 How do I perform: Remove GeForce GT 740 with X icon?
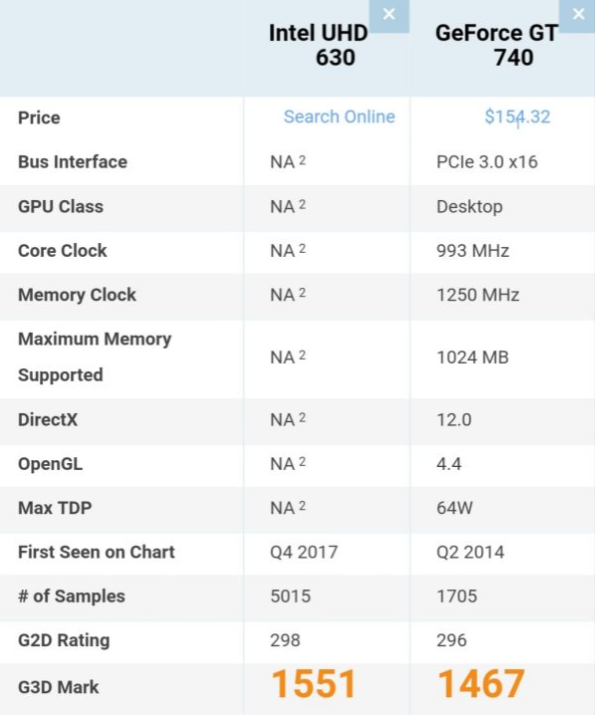tap(578, 15)
